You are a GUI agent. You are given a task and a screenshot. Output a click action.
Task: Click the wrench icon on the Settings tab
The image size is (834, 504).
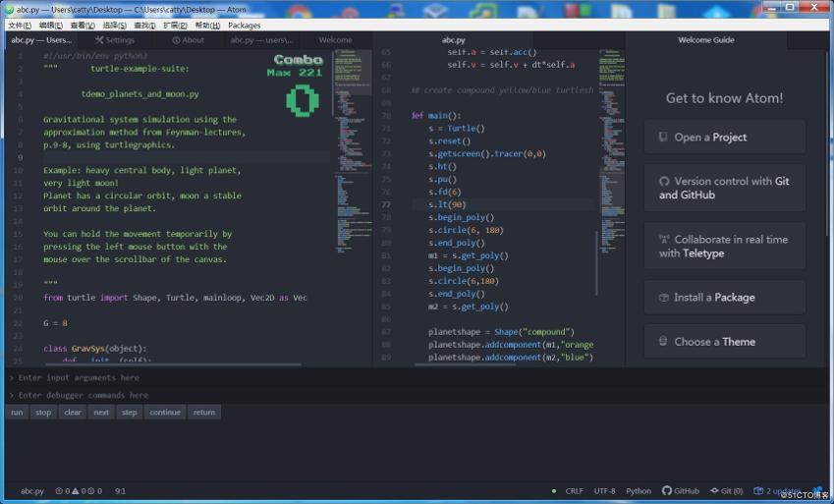point(99,40)
